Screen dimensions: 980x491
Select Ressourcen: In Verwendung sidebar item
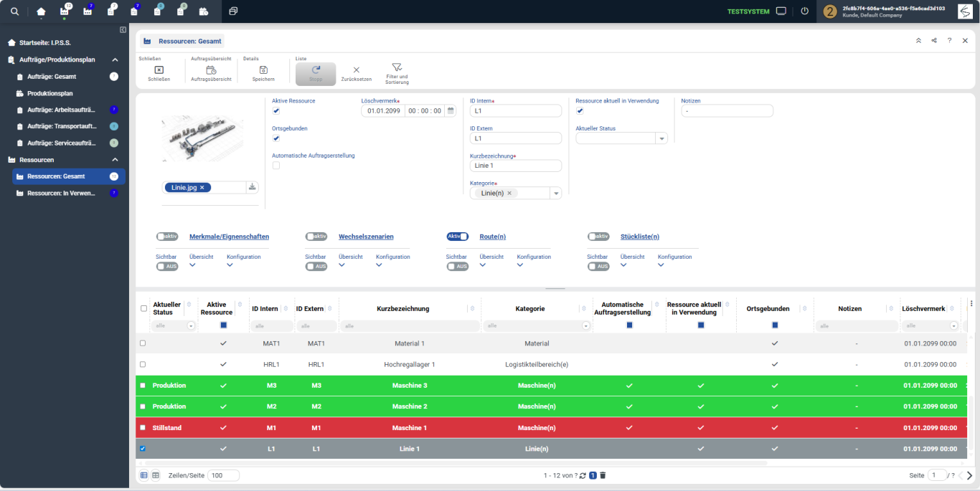click(60, 193)
